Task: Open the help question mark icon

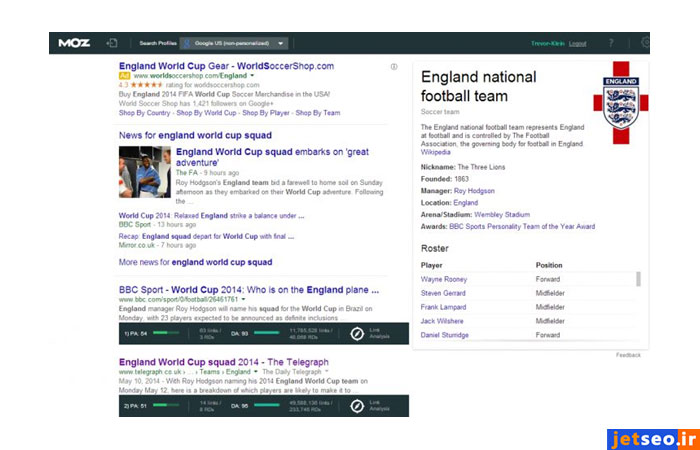Action: [x=611, y=43]
